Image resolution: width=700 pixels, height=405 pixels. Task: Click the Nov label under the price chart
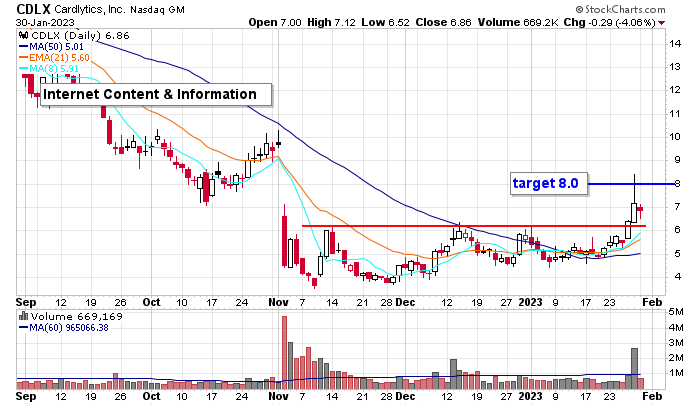(x=278, y=302)
